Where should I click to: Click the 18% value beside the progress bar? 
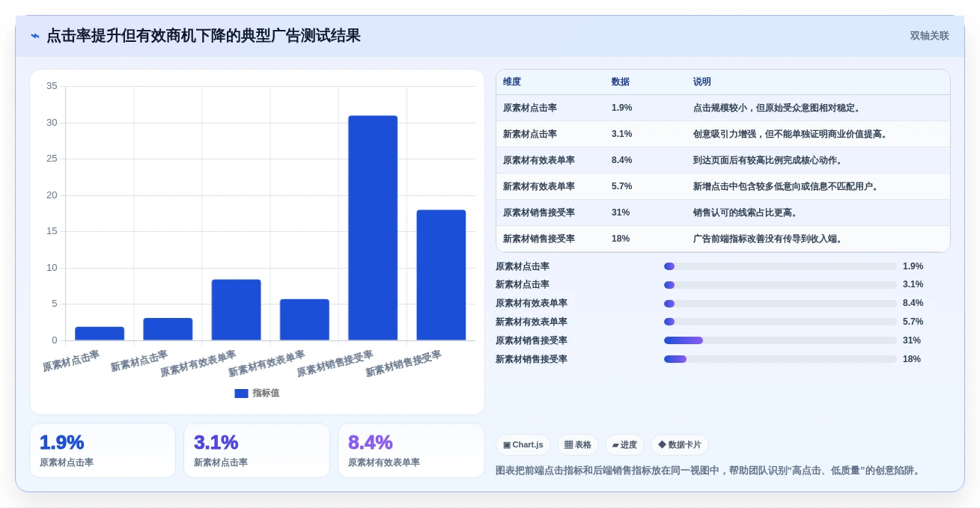(912, 359)
